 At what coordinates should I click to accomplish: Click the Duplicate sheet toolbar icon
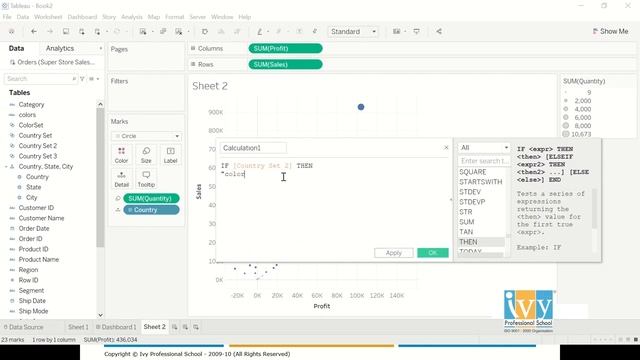coord(163,31)
